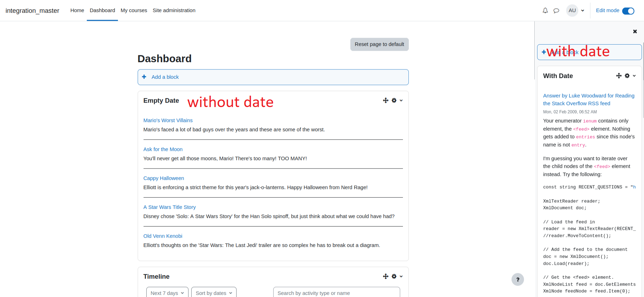Open My courses navigation item
Screen dimensions: 644x297
[134, 10]
